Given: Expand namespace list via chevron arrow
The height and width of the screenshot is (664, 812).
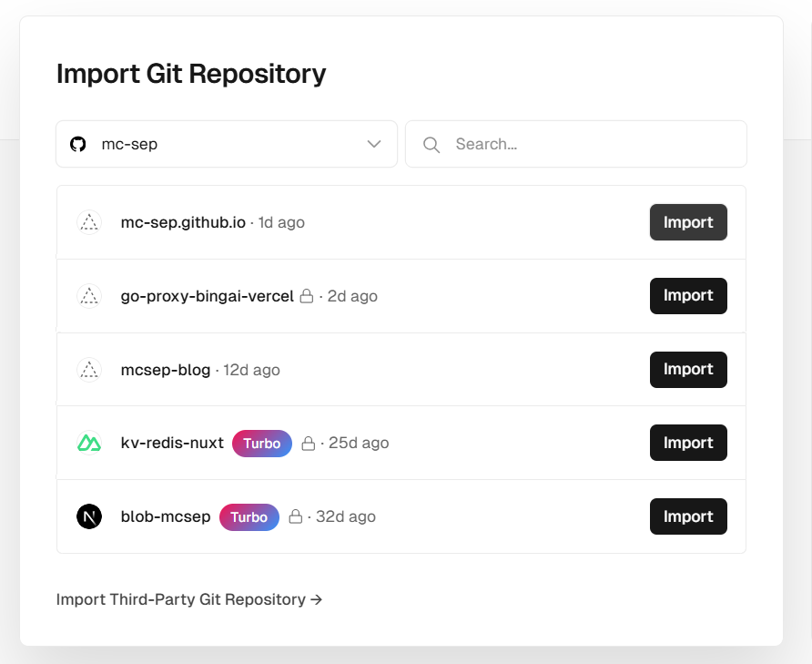Looking at the screenshot, I should [x=374, y=144].
